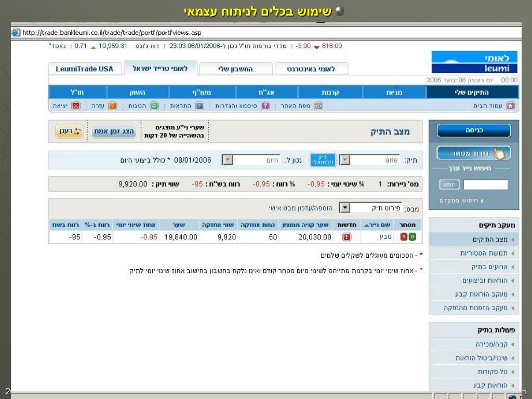Open the portfolio (תיק) arie dropdown
The image size is (532, 399).
click(x=344, y=160)
